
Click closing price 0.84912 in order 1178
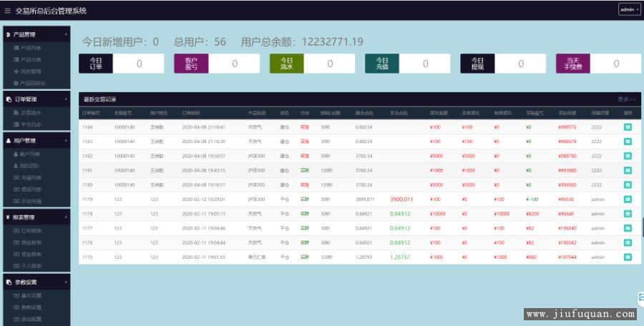pos(400,214)
